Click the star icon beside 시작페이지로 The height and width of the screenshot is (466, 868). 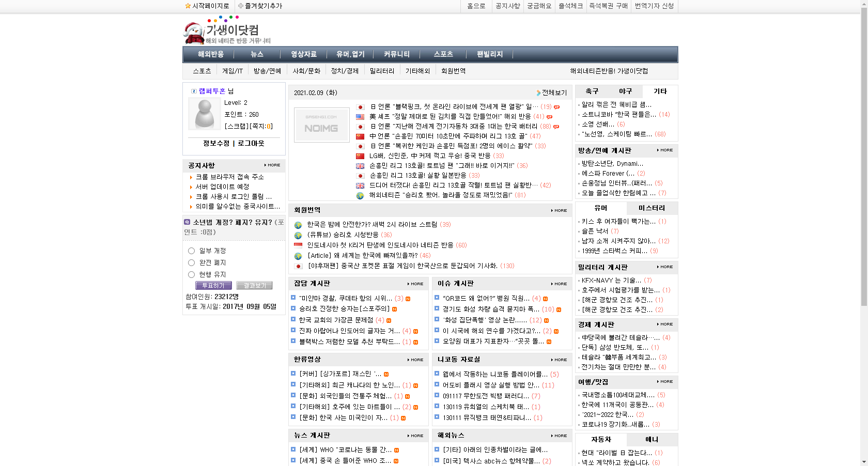[x=188, y=6]
